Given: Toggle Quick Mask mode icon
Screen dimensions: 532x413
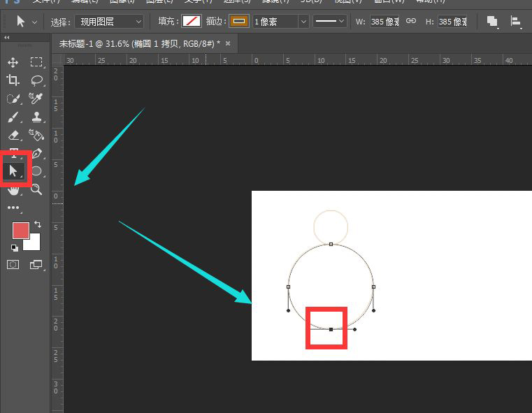Looking at the screenshot, I should (x=13, y=264).
